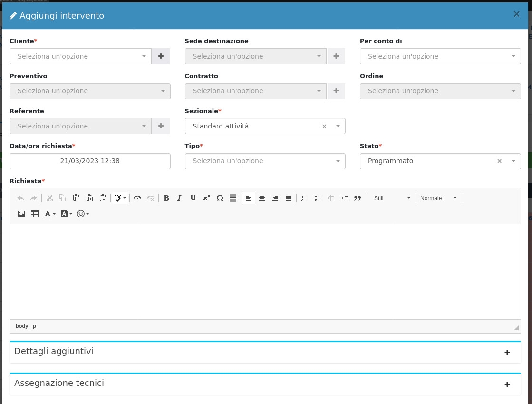Viewport: 532px width, 404px height.
Task: Enable justified text alignment
Action: coord(288,198)
